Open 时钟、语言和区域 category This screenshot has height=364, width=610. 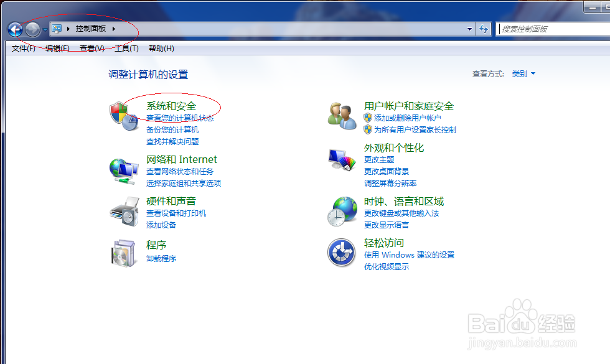click(x=404, y=202)
